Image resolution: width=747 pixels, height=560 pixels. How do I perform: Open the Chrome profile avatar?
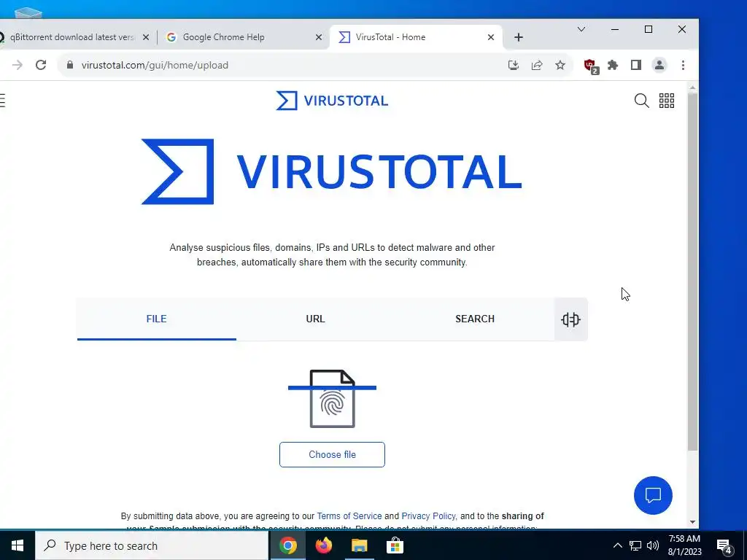coord(659,65)
